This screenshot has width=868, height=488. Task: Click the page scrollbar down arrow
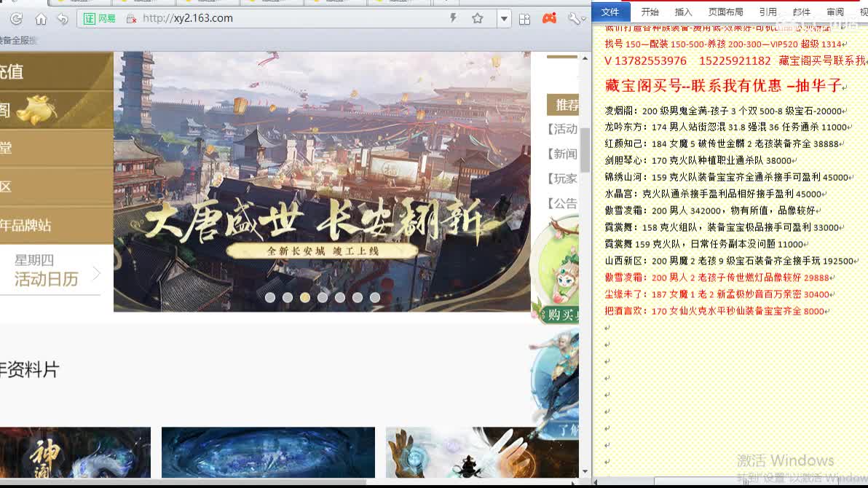585,471
